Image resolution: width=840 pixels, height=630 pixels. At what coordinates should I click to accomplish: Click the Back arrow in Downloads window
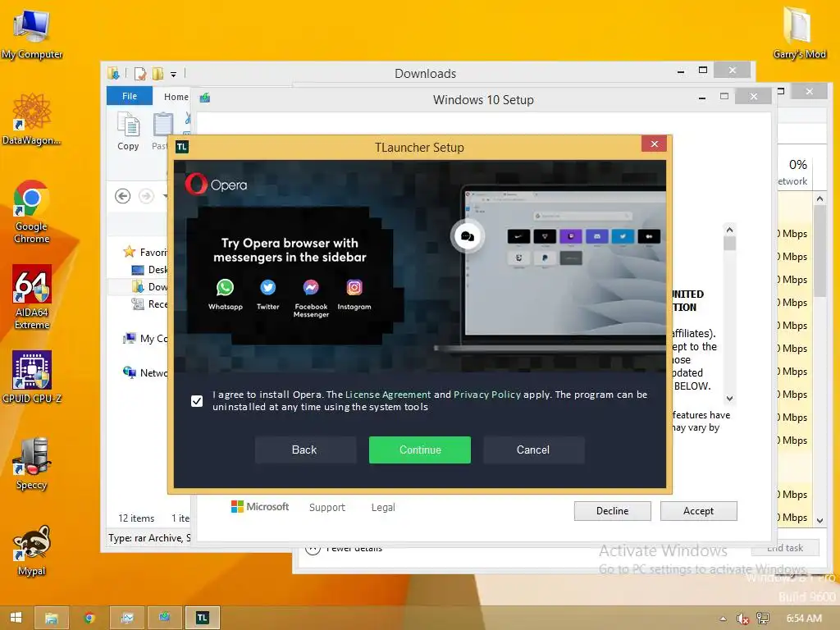(x=123, y=196)
